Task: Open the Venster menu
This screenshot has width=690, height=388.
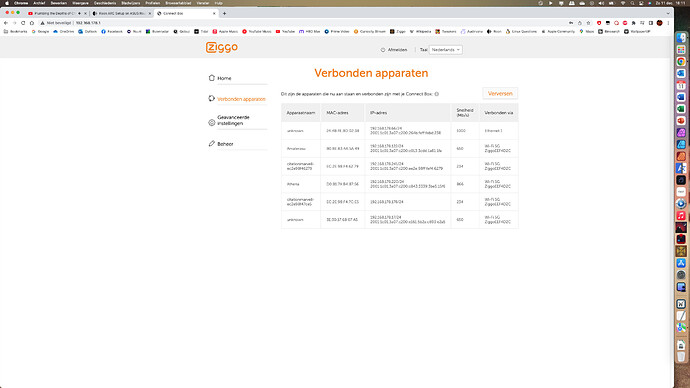Action: click(203, 3)
